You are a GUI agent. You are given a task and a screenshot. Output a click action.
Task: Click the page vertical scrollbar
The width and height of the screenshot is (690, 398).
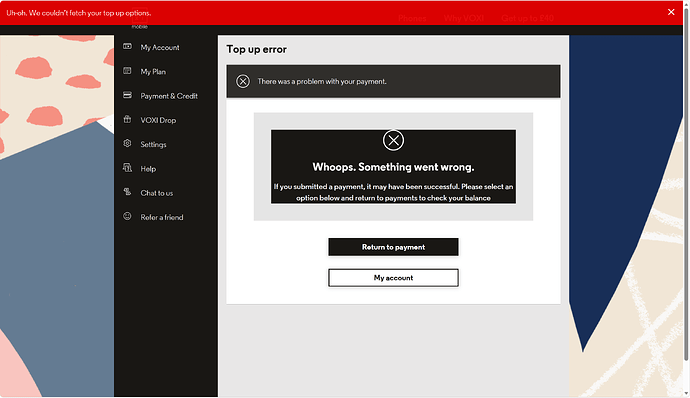point(686,185)
